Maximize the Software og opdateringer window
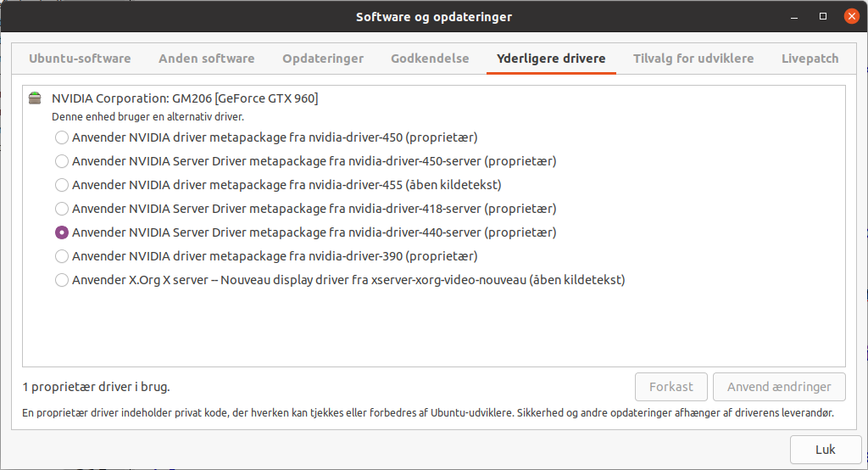This screenshot has width=868, height=470. pos(823,17)
